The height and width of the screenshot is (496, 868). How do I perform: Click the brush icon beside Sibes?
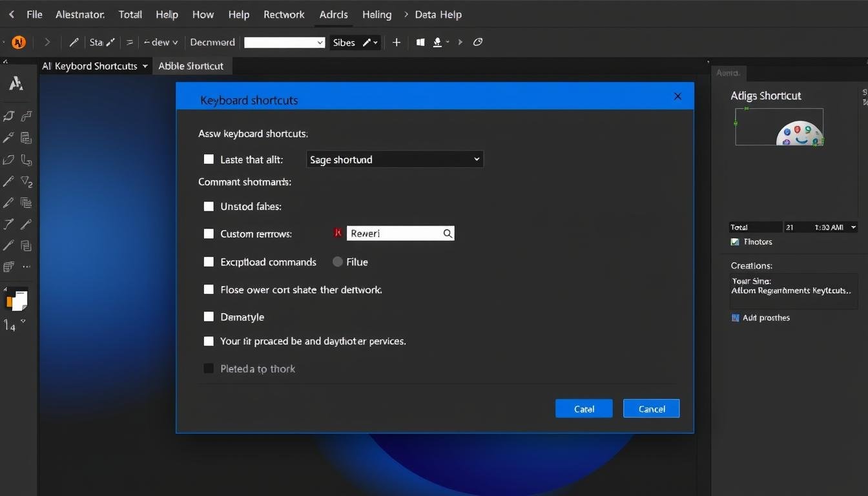tap(367, 43)
